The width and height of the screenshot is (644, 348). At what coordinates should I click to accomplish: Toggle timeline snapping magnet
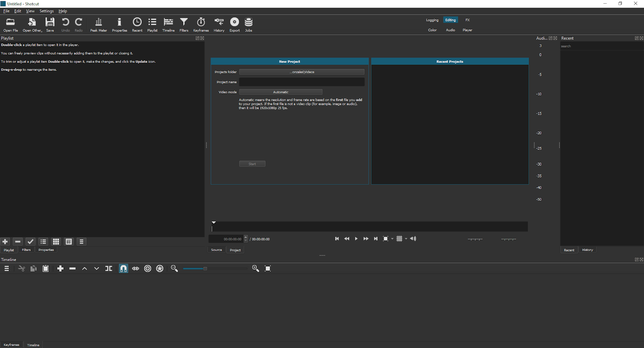pos(124,268)
